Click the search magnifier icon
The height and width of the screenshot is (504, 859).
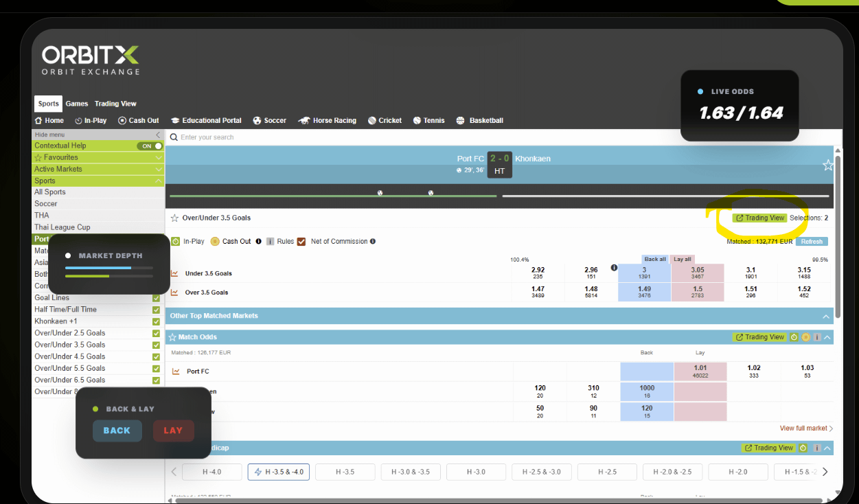174,137
